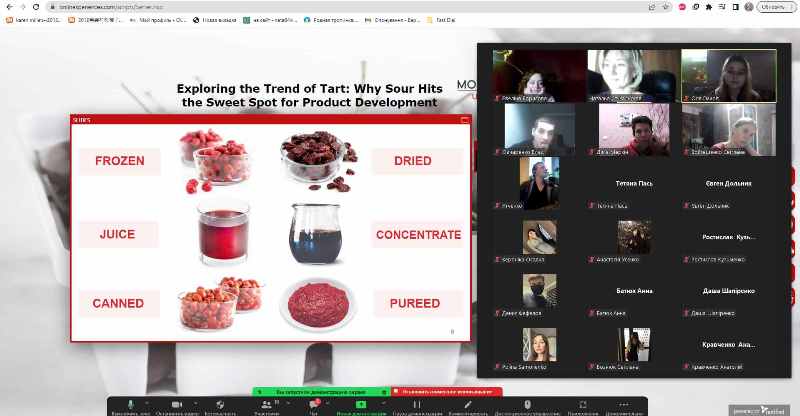This screenshot has width=800, height=416.
Task: Click the green New Share icon
Action: [361, 405]
